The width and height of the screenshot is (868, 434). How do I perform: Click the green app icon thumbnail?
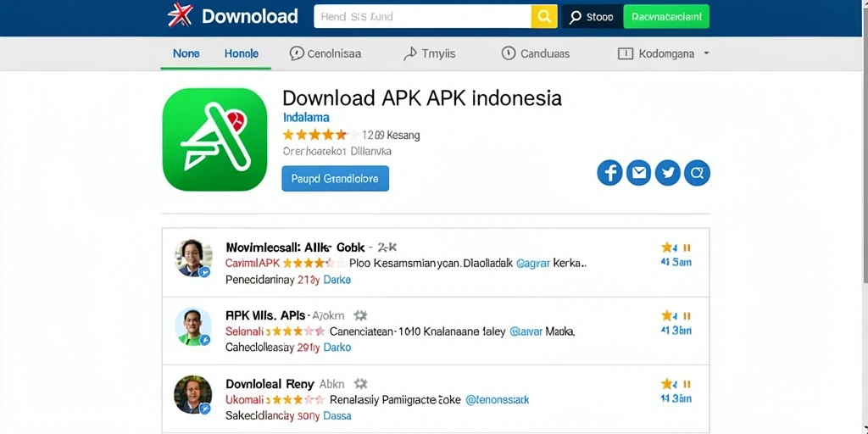point(214,140)
